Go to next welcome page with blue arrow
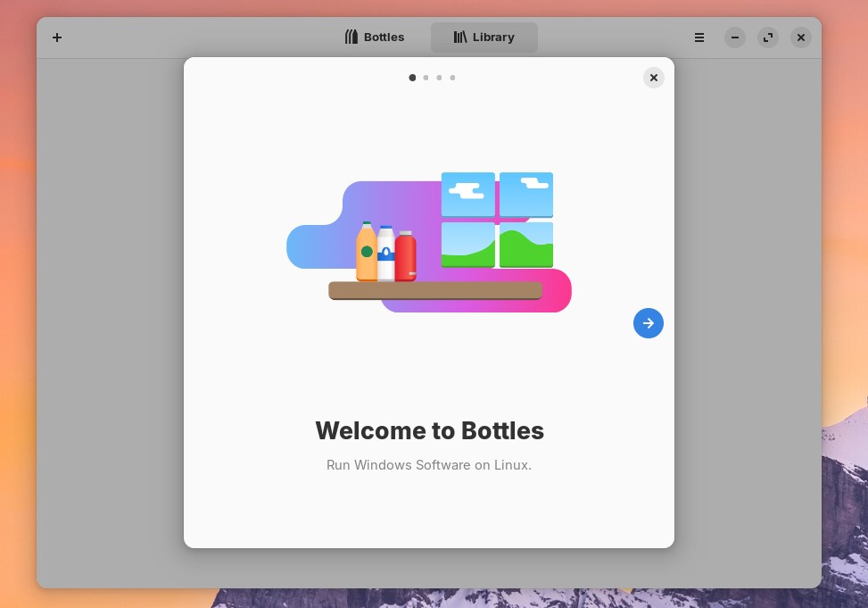 [649, 323]
